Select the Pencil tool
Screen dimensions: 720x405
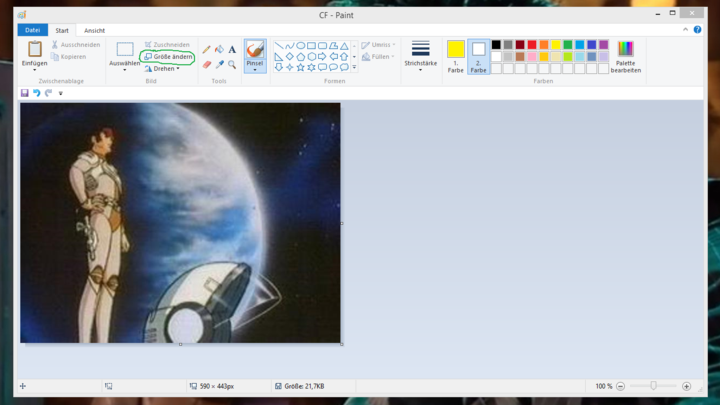(x=207, y=49)
